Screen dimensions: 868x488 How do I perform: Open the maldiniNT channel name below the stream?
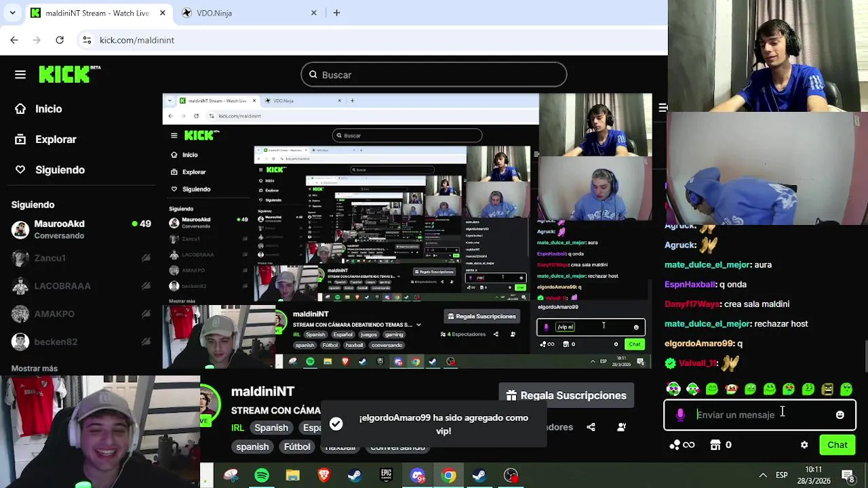tap(262, 391)
